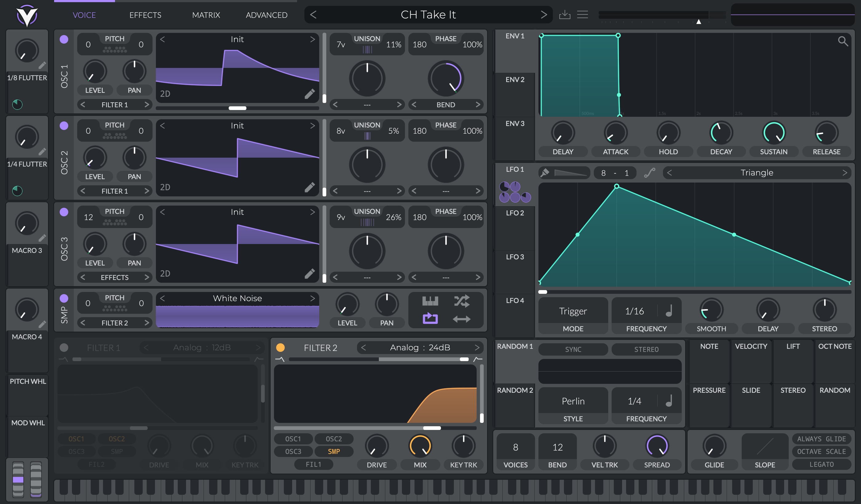Click the FIL1 routing button in FILTER 2
Viewport: 861px width, 504px height.
tap(313, 464)
